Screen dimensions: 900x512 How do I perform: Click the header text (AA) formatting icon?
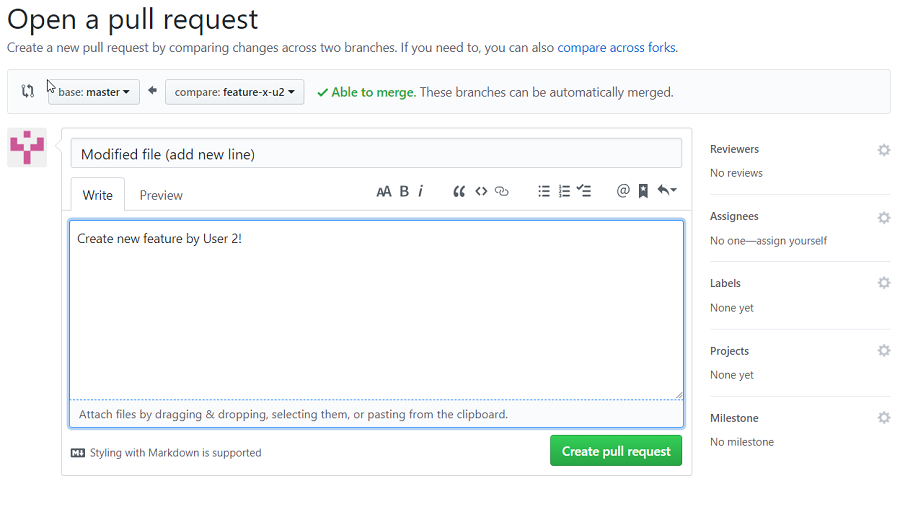tap(384, 191)
